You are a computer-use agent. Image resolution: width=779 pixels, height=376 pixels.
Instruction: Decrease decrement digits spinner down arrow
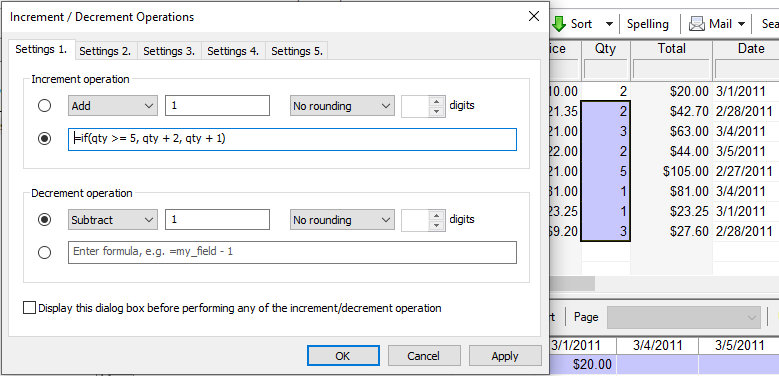pos(436,225)
